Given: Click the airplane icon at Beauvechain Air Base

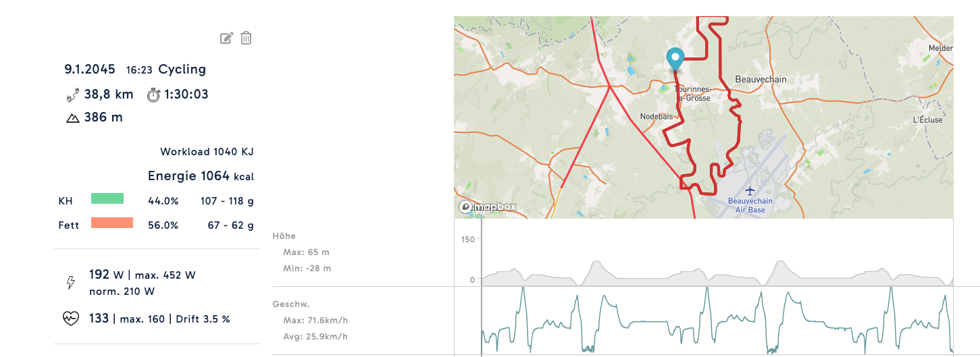Looking at the screenshot, I should click(x=751, y=191).
